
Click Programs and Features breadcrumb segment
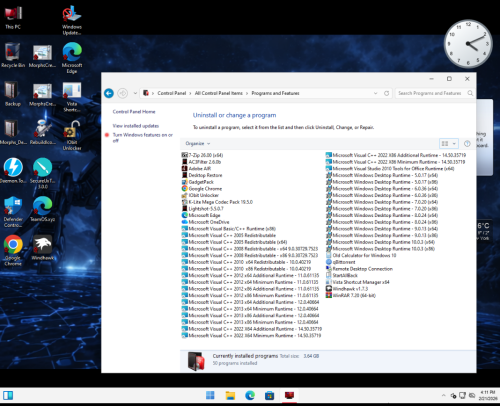point(275,93)
